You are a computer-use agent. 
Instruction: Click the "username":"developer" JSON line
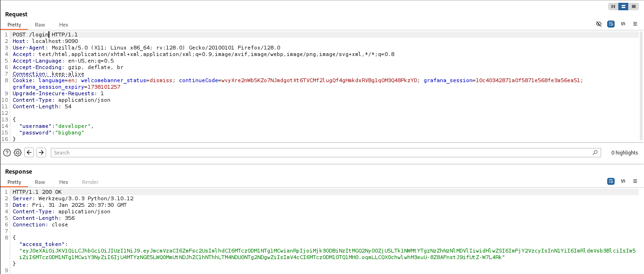coord(56,126)
